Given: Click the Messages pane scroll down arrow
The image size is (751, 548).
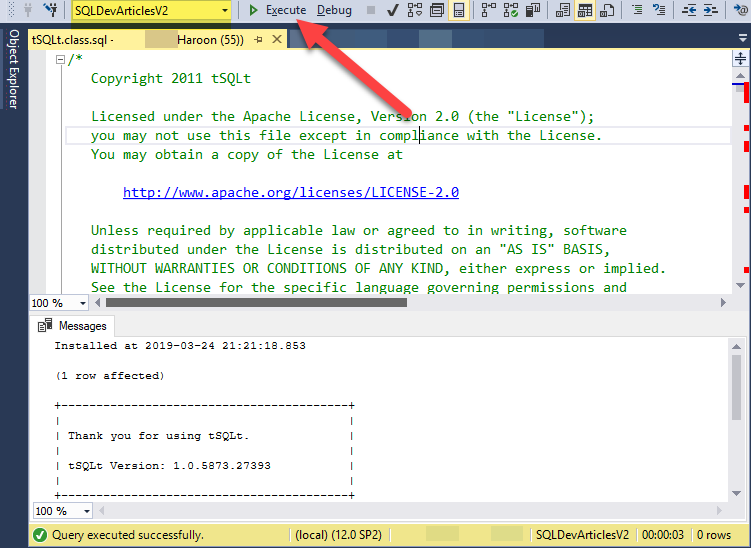Looking at the screenshot, I should (x=737, y=494).
